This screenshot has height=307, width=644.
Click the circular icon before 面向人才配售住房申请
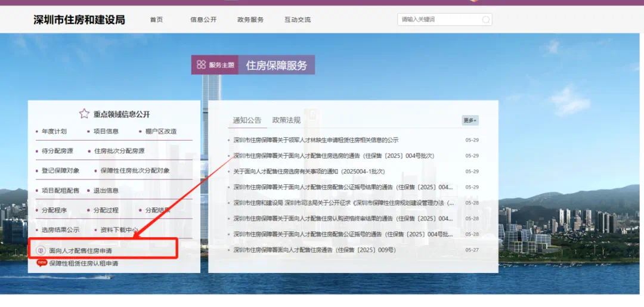41,250
